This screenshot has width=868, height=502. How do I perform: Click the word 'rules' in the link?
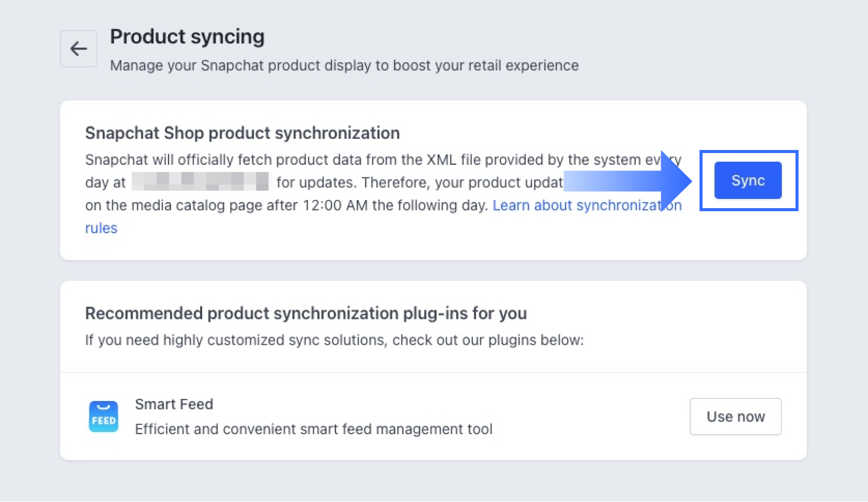coord(101,228)
